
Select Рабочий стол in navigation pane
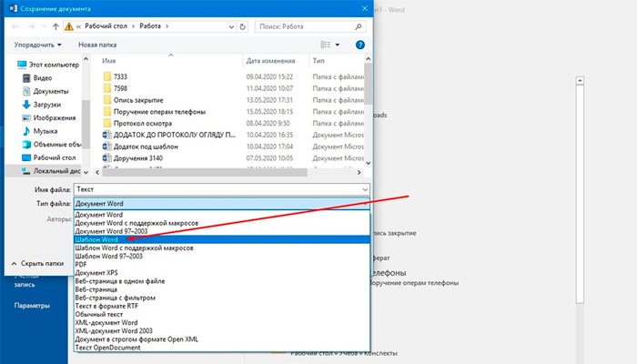(49, 157)
